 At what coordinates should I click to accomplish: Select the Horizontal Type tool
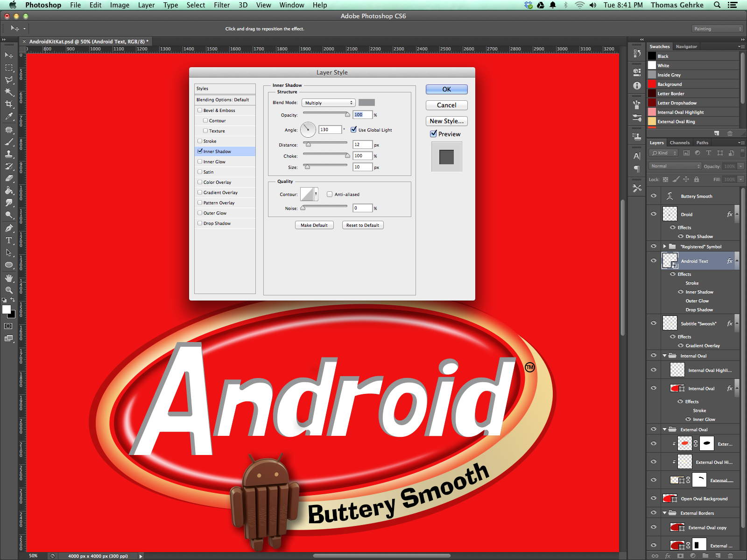click(9, 240)
